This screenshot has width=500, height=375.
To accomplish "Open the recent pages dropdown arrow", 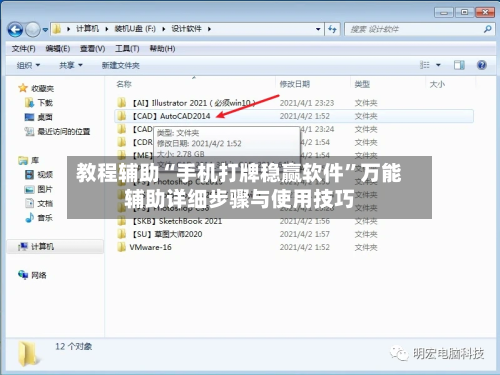I will (x=45, y=30).
